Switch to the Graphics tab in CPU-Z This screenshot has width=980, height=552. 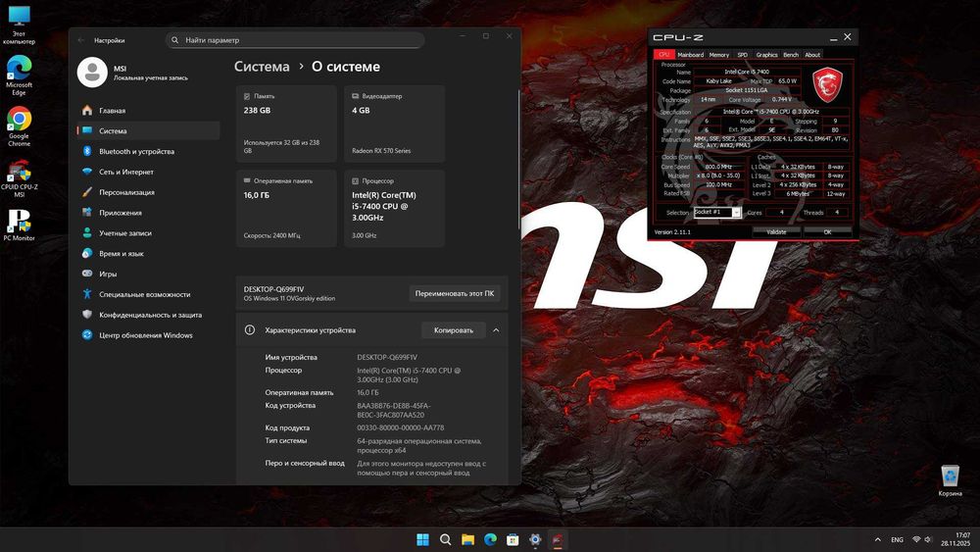click(766, 55)
